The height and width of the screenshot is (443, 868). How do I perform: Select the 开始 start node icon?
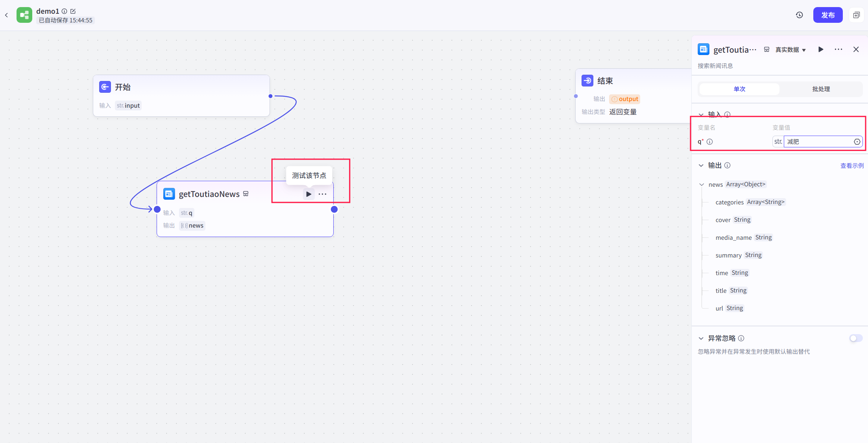105,87
